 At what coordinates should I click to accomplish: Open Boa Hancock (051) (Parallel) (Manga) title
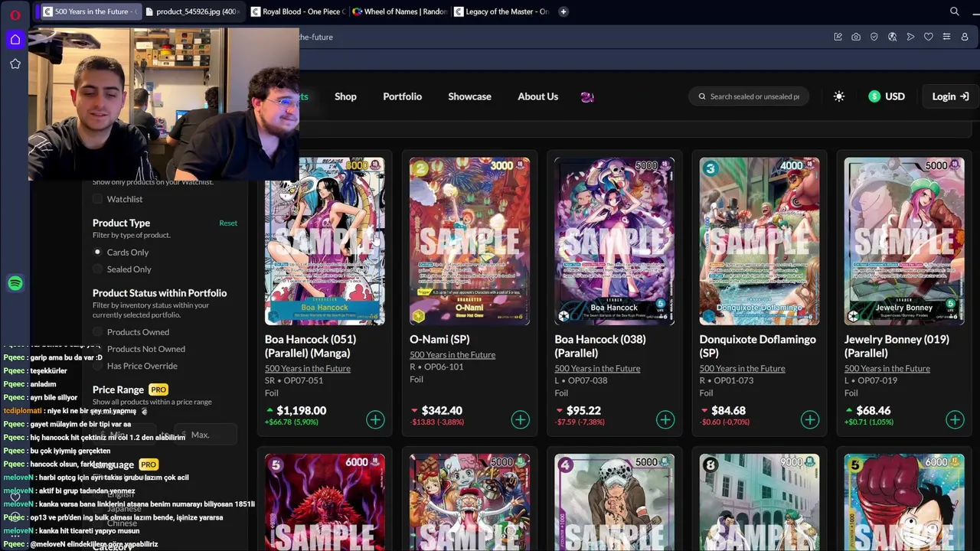pyautogui.click(x=310, y=346)
